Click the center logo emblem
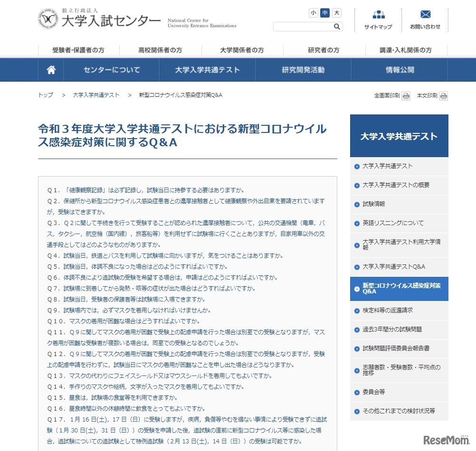The height and width of the screenshot is (451, 476). click(x=48, y=19)
